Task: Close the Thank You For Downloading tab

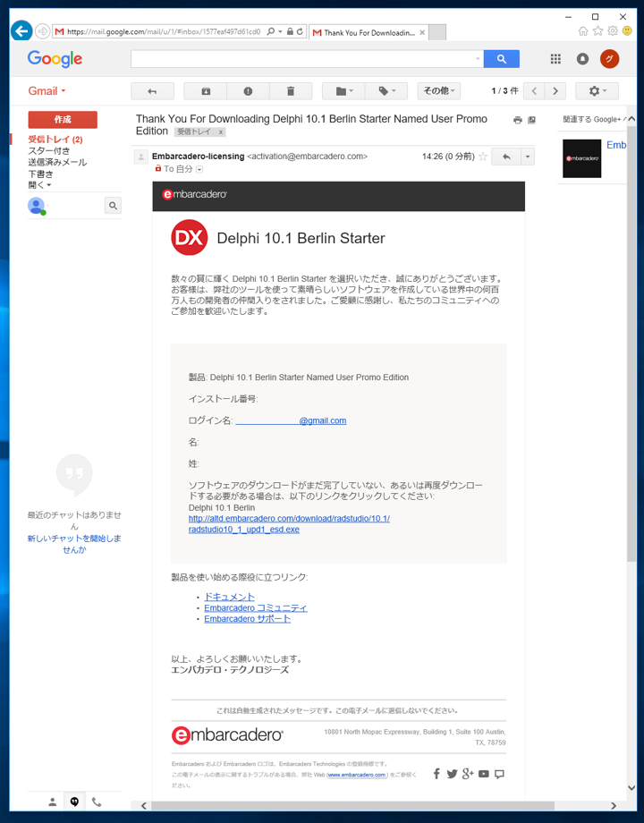Action: [x=422, y=32]
